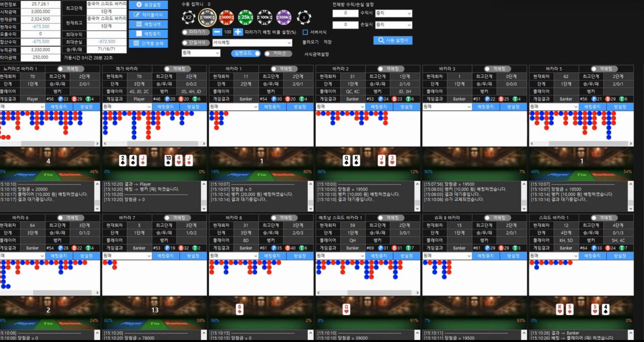Click the 사용 설명서 manual button
The width and height of the screenshot is (644, 342).
click(x=393, y=40)
